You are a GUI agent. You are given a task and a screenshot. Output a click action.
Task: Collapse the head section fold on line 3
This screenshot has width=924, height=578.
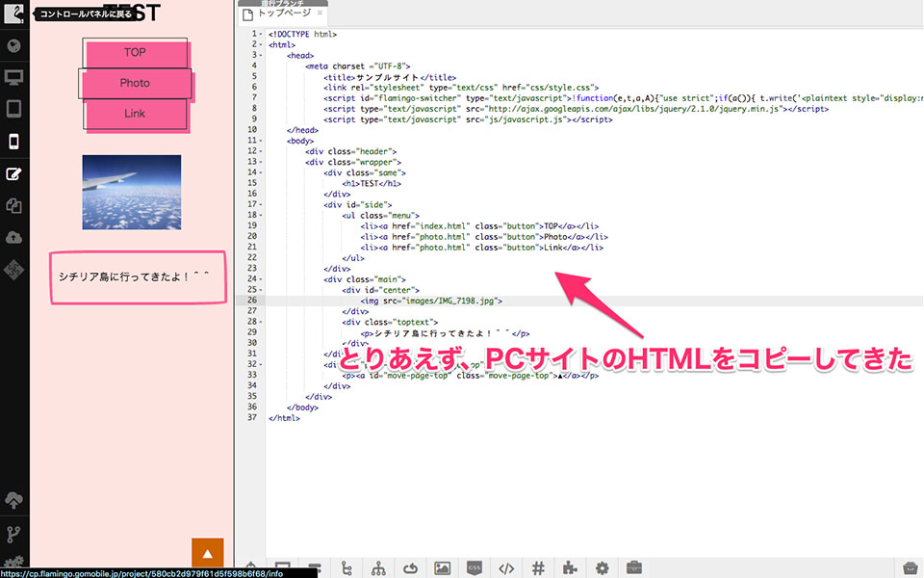click(x=261, y=56)
